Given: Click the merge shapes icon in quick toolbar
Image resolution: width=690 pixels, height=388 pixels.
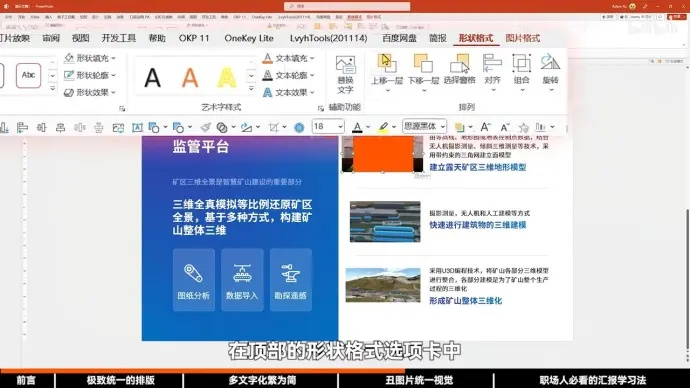Looking at the screenshot, I should click(222, 128).
